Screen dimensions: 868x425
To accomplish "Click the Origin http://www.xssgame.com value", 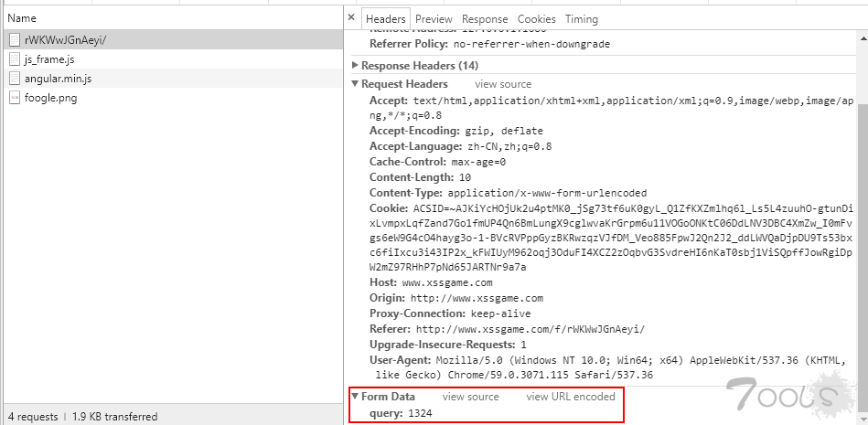I will point(476,298).
